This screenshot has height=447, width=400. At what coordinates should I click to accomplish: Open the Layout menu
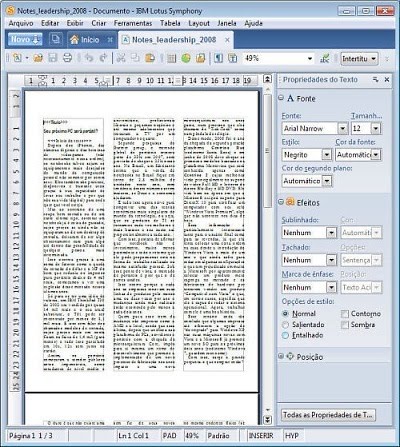pos(199,23)
